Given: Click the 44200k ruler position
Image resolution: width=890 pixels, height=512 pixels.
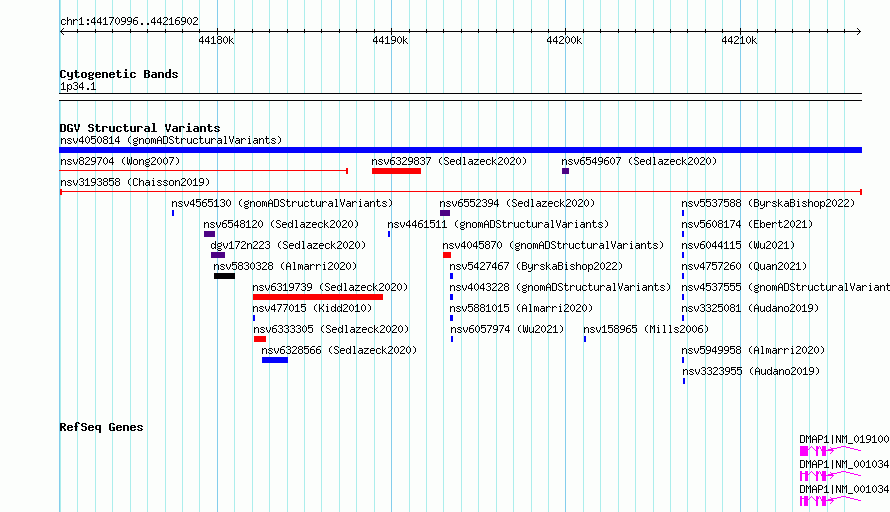Looking at the screenshot, I should (x=564, y=40).
